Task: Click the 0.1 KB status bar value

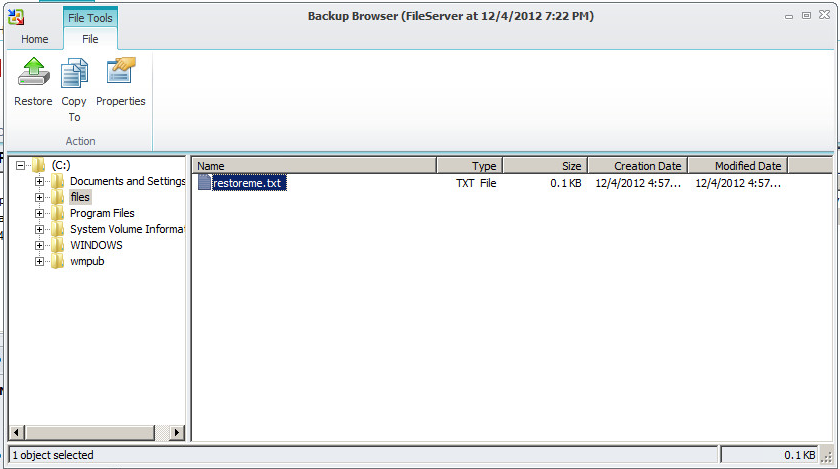Action: click(799, 455)
